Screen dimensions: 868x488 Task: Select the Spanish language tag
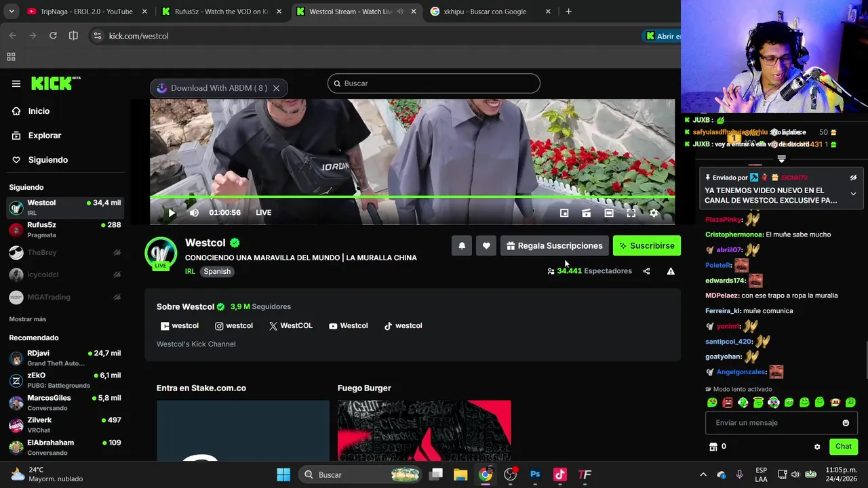pos(217,271)
